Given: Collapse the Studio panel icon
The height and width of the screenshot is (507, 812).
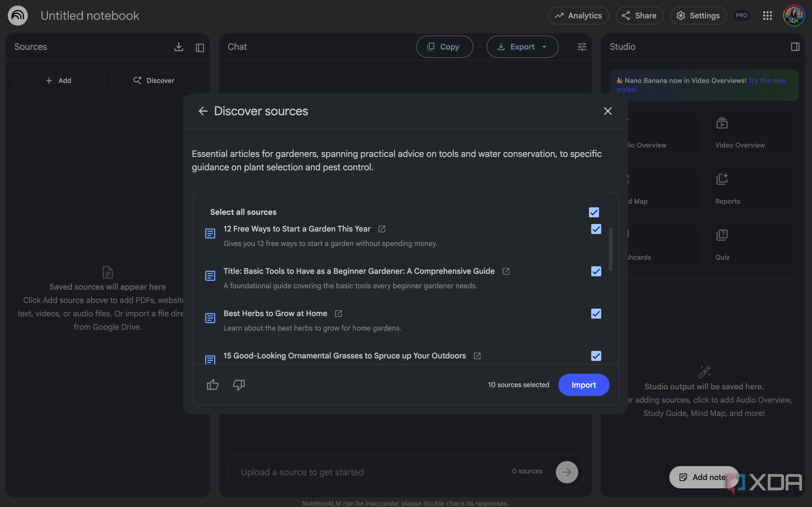Looking at the screenshot, I should pyautogui.click(x=795, y=47).
